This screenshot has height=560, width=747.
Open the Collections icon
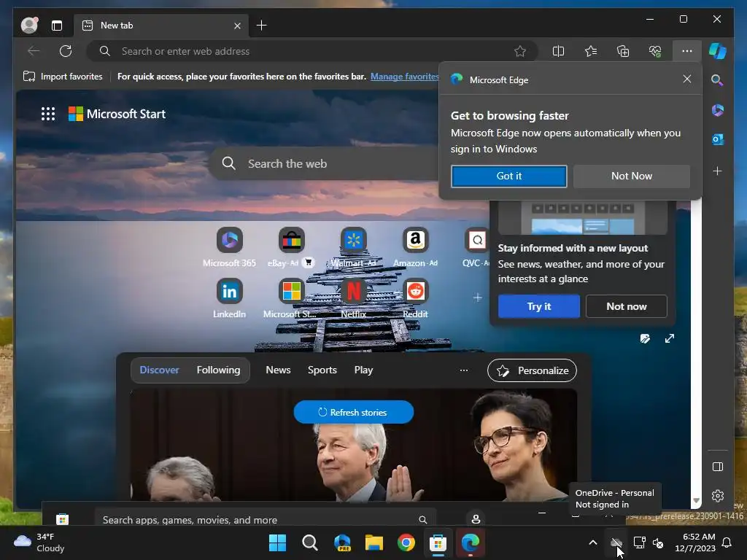pyautogui.click(x=623, y=51)
